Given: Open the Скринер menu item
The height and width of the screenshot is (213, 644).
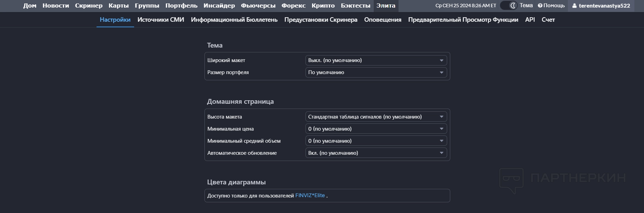Looking at the screenshot, I should [x=89, y=6].
